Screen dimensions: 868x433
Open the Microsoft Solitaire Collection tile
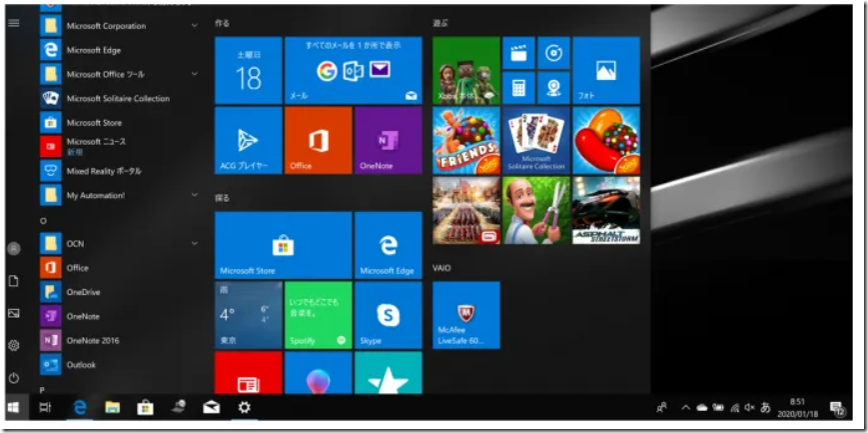tap(535, 140)
